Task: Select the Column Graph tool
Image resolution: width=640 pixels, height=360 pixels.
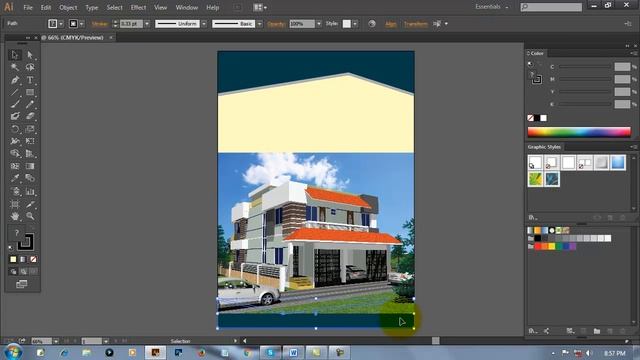Action: (x=30, y=191)
